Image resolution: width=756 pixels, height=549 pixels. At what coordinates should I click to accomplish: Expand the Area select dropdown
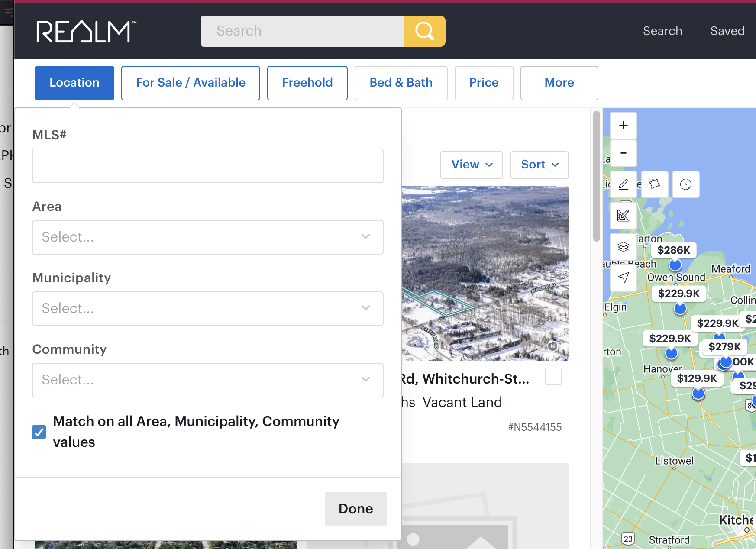click(x=207, y=237)
